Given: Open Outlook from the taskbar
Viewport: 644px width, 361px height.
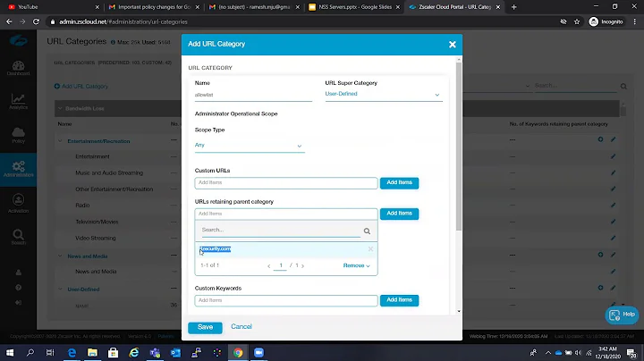Looking at the screenshot, I should pos(175,352).
